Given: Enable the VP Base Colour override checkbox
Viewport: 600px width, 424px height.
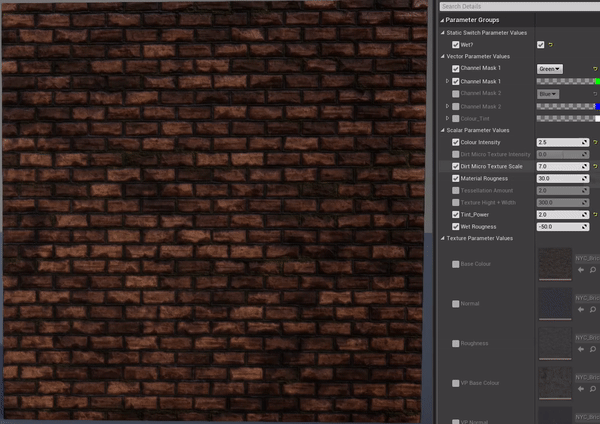Looking at the screenshot, I should point(455,383).
